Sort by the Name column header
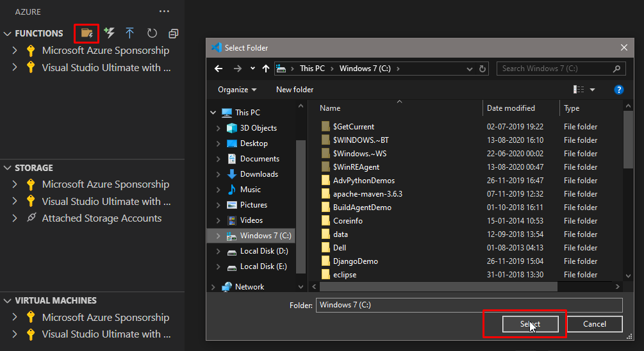 pyautogui.click(x=330, y=108)
